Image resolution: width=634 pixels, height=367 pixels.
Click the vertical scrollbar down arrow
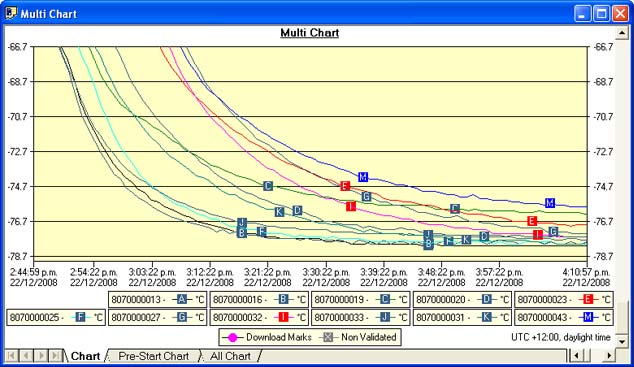pyautogui.click(x=622, y=342)
